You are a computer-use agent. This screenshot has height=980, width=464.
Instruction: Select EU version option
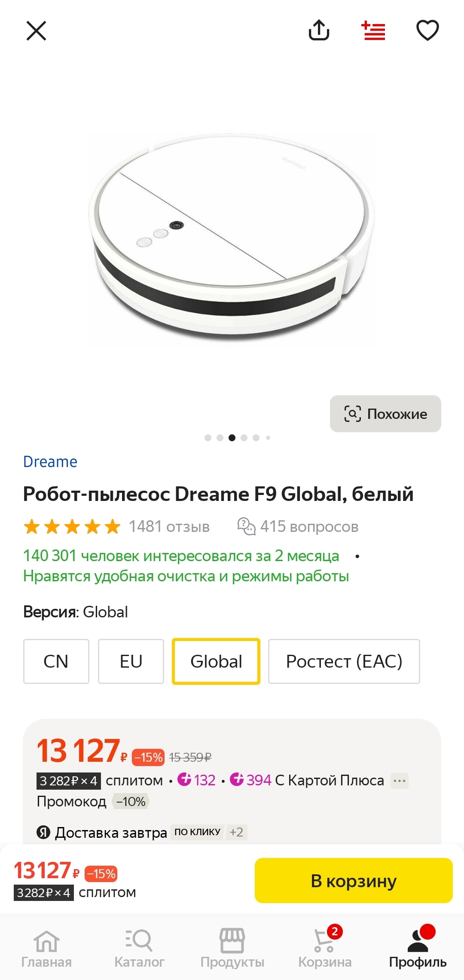point(131,661)
